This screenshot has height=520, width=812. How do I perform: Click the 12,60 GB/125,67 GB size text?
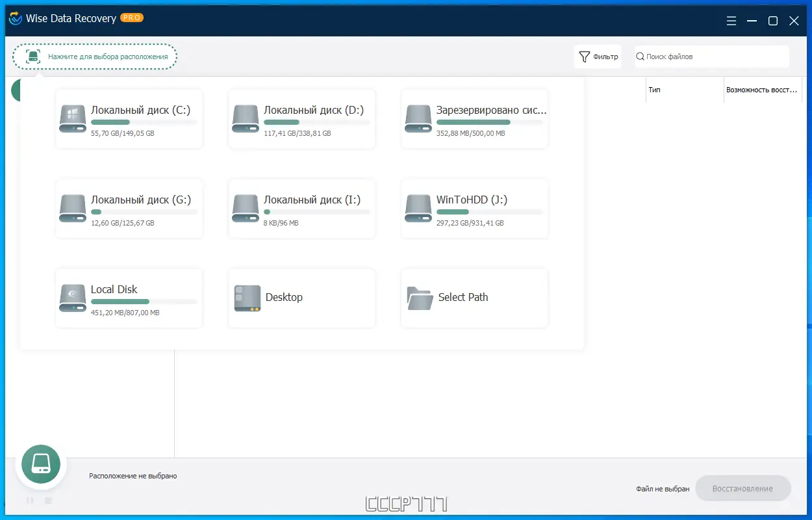tap(123, 223)
